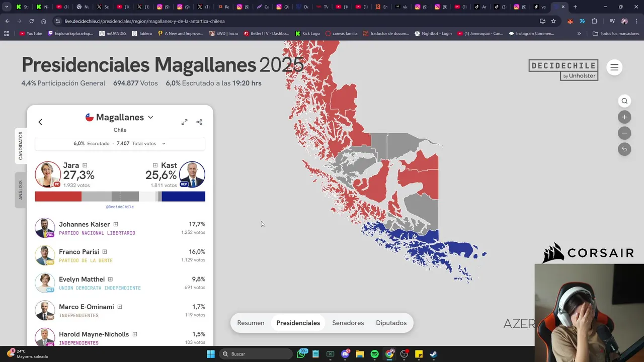
Task: Open Todos los marcadores folder
Action: 616,34
